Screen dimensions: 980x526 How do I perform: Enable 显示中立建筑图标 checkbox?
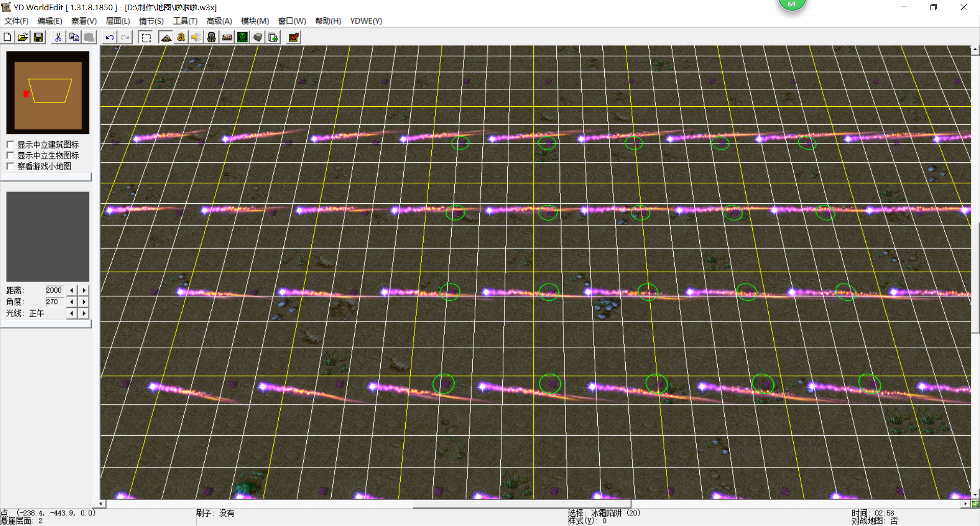point(10,145)
